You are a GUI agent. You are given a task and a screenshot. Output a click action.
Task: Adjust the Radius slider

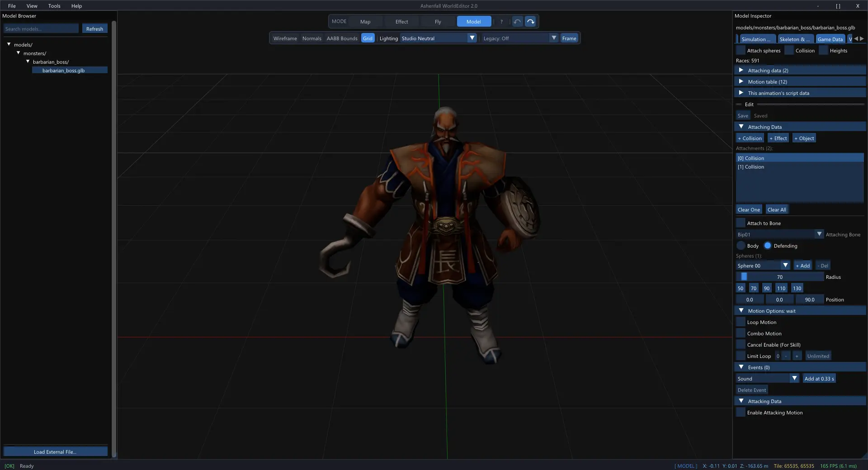click(x=779, y=277)
